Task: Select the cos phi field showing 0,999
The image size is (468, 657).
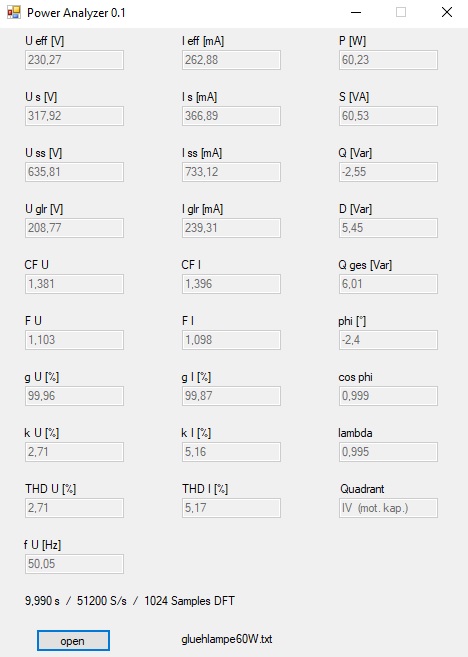Action: (x=388, y=396)
